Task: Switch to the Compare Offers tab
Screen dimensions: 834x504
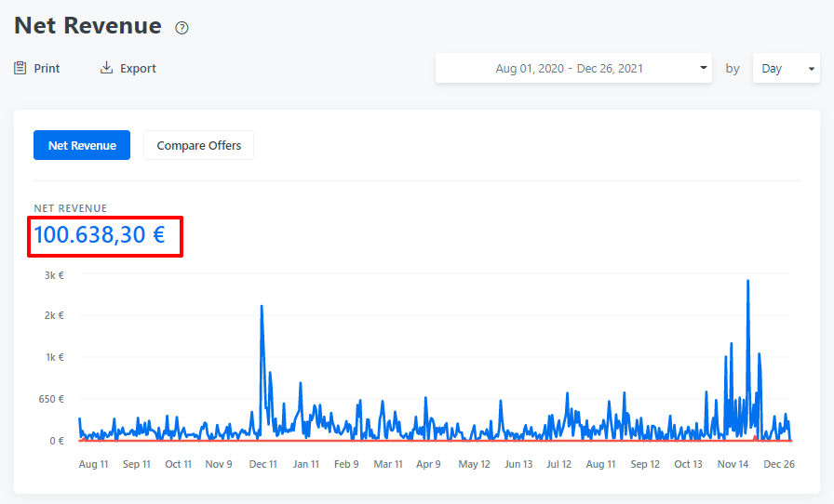Action: tap(198, 145)
